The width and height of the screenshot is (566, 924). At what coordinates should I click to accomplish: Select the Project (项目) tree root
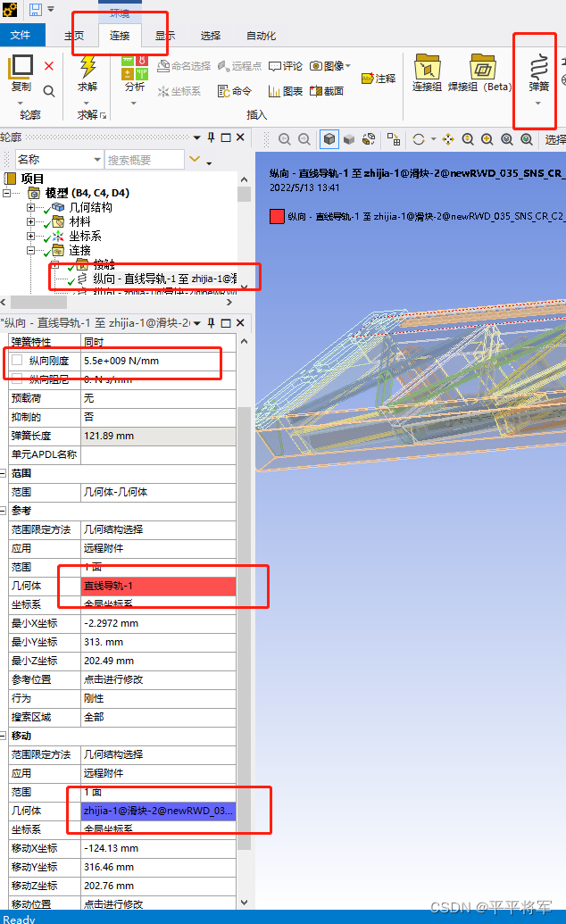click(x=32, y=179)
